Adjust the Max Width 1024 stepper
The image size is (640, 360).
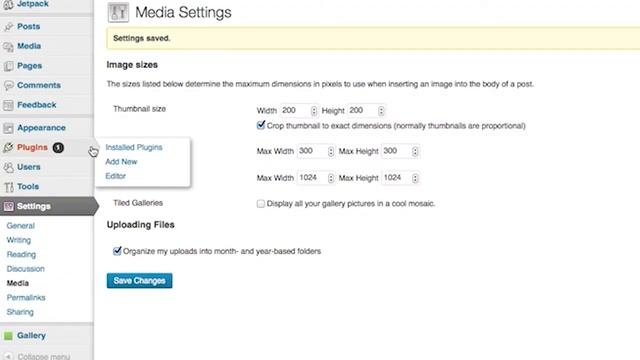[331, 178]
